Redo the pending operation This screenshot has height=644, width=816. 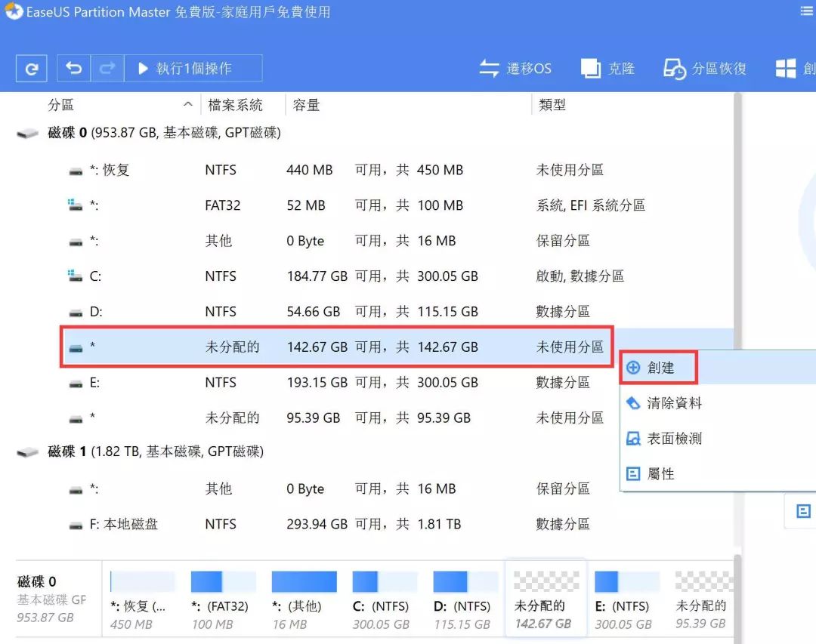tap(107, 68)
